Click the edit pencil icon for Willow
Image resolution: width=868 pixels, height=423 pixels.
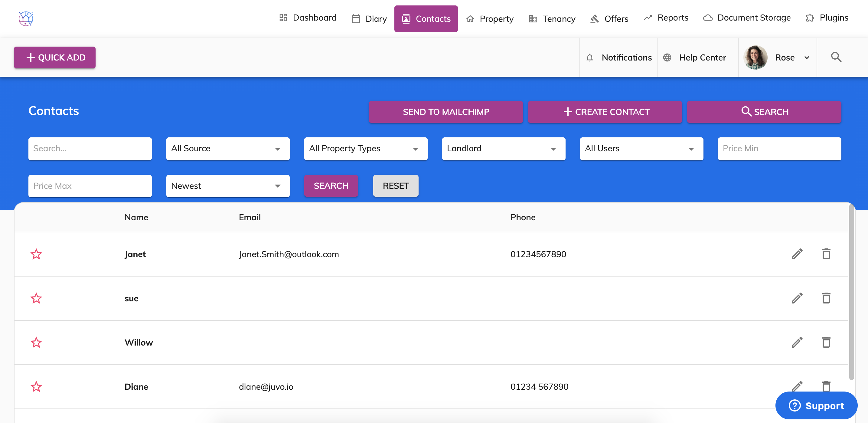click(797, 343)
